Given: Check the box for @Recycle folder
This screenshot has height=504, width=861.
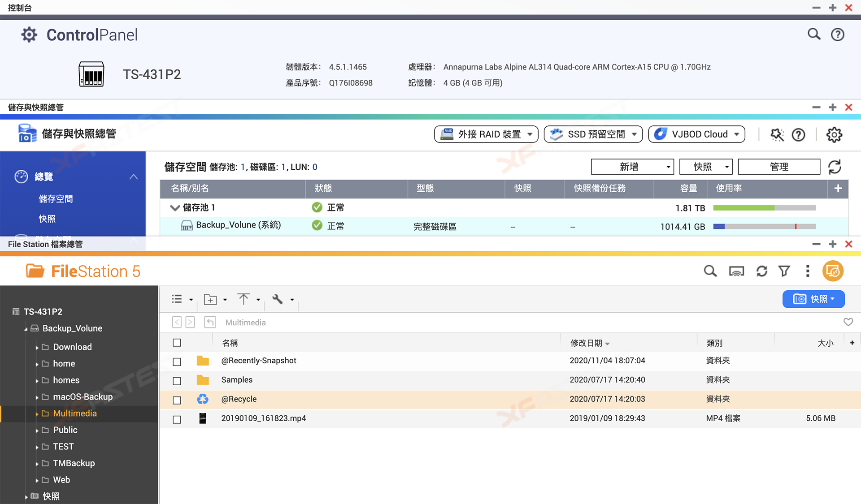Looking at the screenshot, I should (177, 400).
